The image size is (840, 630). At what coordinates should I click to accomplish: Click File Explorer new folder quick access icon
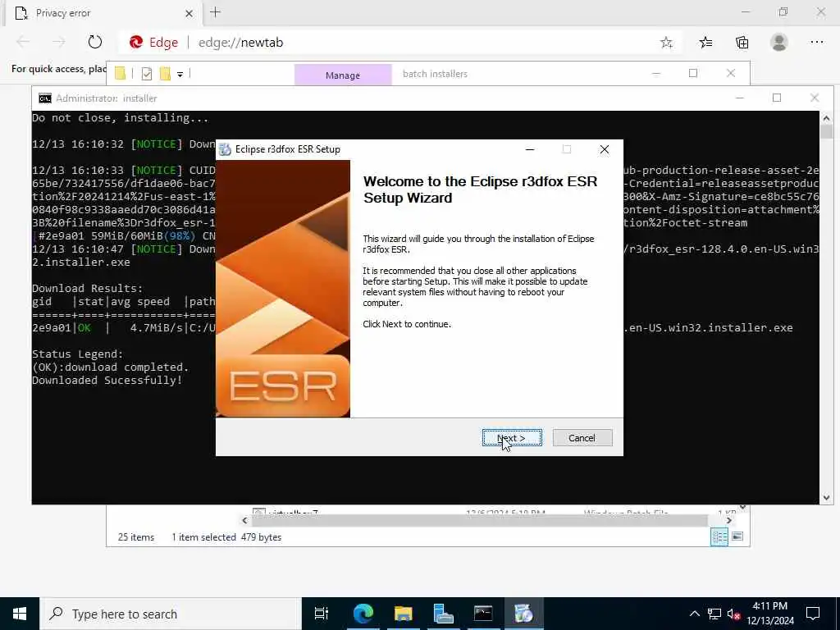(165, 74)
